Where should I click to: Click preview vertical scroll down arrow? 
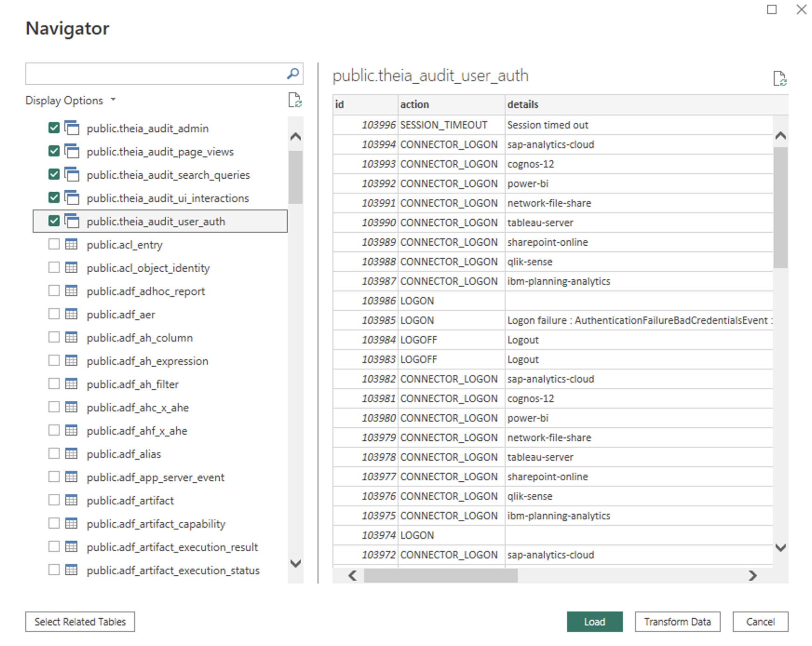click(x=781, y=547)
